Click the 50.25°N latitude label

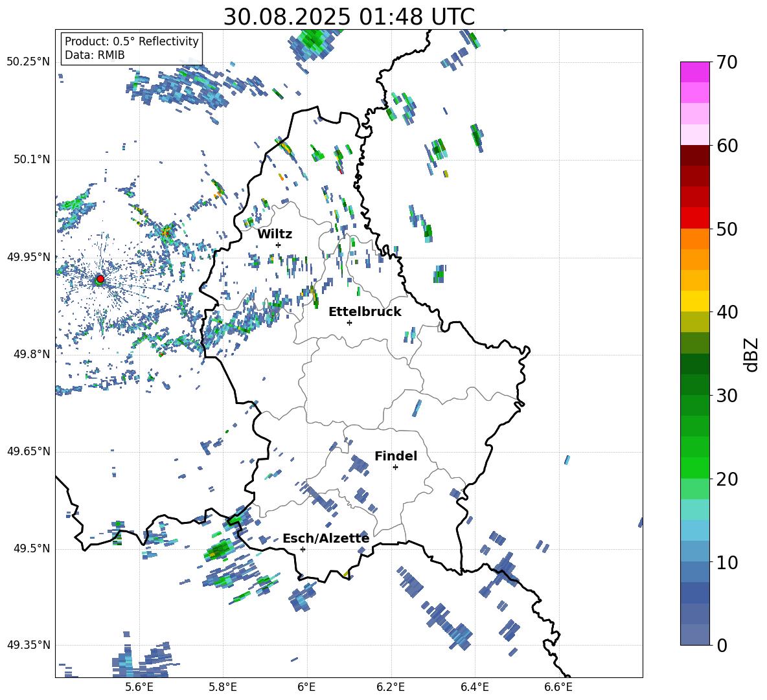29,62
